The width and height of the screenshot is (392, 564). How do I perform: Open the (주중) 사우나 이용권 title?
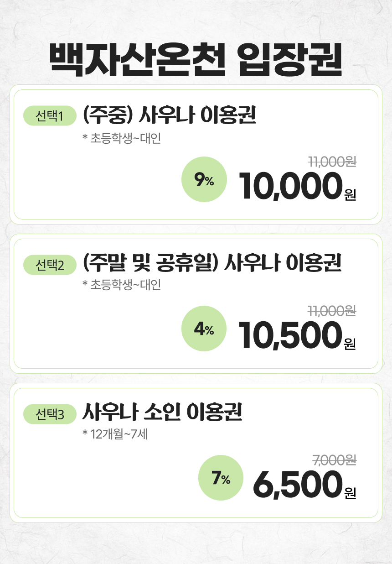point(169,116)
